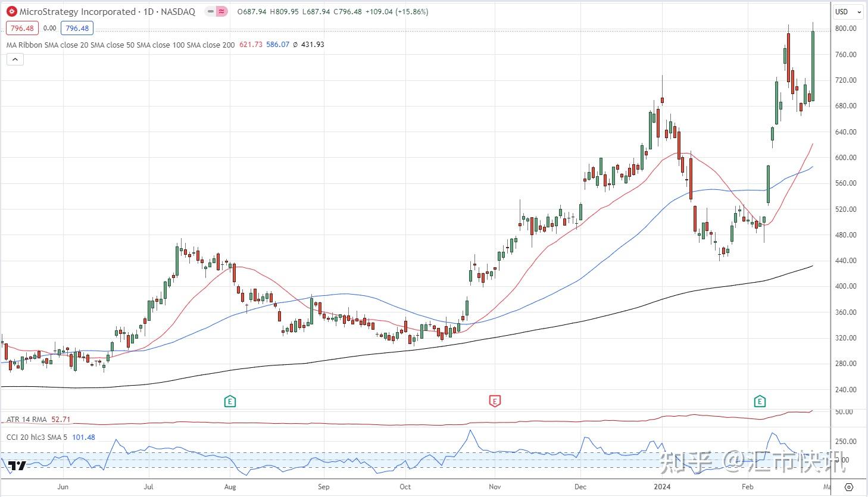Click the blue SMA value 586.07
The image size is (868, 497).
pos(277,44)
